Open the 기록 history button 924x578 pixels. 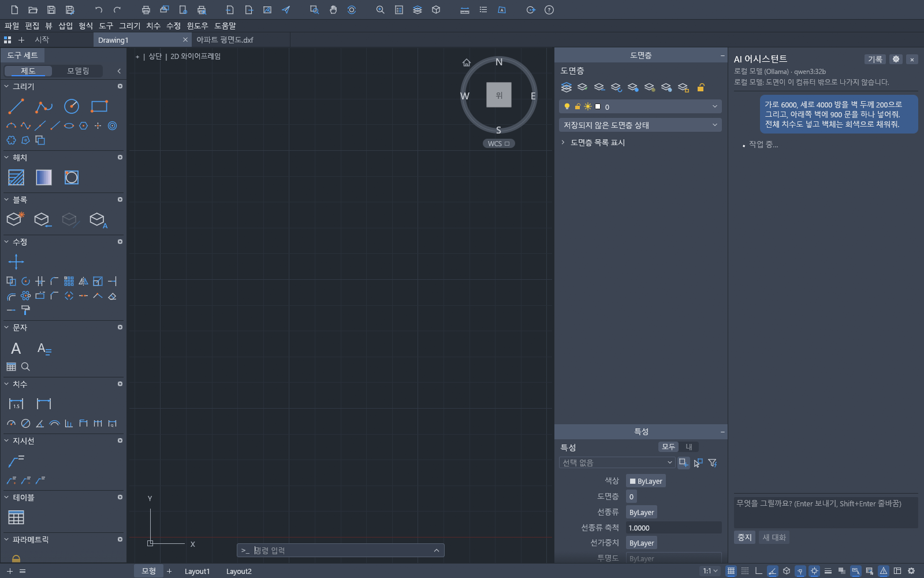pos(875,59)
